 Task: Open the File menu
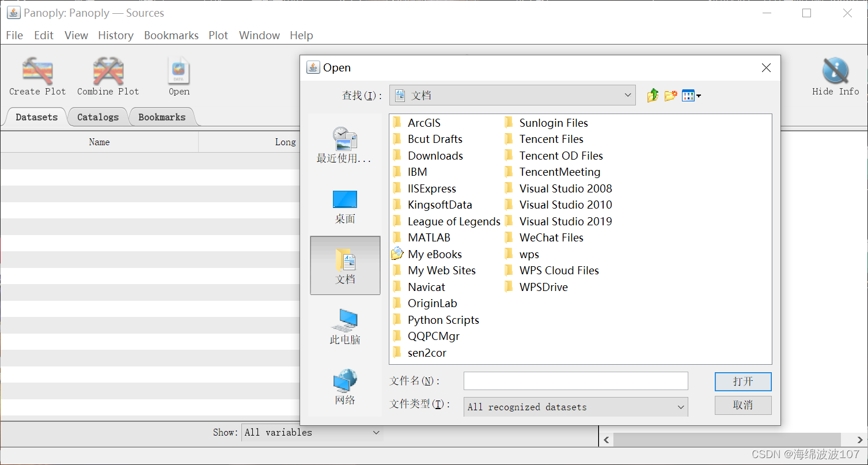pyautogui.click(x=14, y=35)
